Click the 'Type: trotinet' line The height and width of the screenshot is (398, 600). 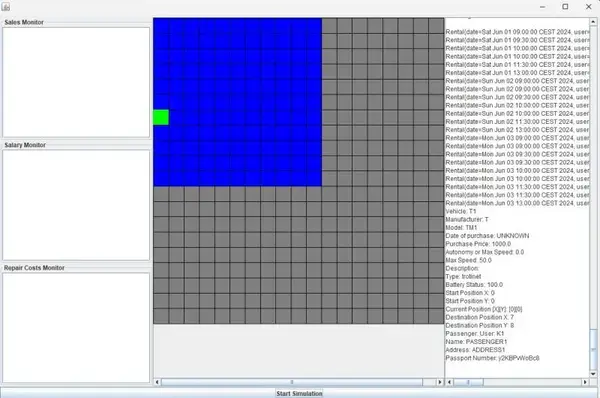pos(463,277)
